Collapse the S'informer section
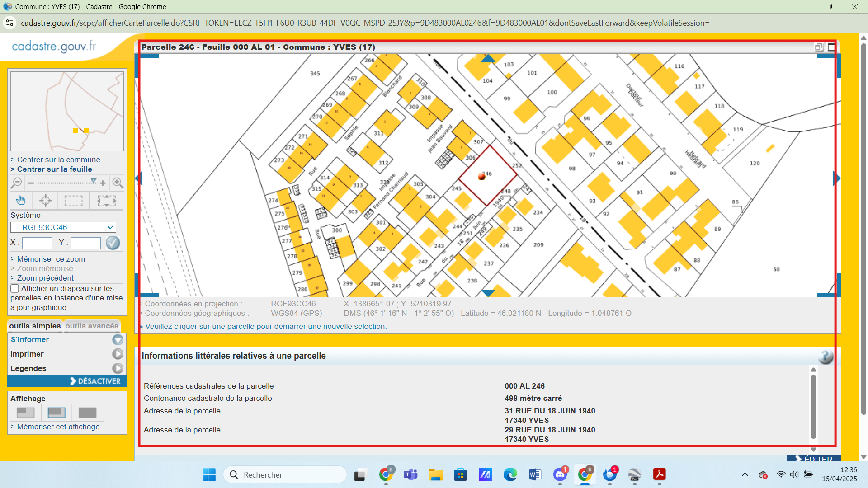Image resolution: width=868 pixels, height=488 pixels. click(x=118, y=340)
